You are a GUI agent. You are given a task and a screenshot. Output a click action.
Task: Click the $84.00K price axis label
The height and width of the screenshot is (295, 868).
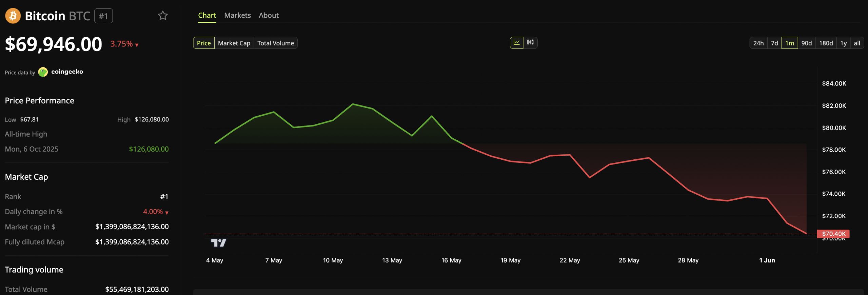[x=834, y=83]
